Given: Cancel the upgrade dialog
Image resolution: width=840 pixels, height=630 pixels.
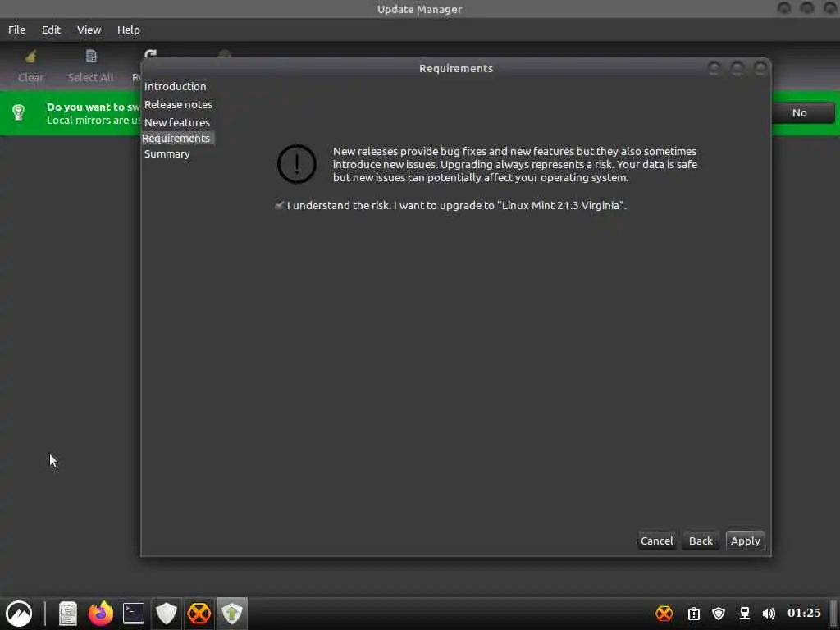Looking at the screenshot, I should pos(657,541).
